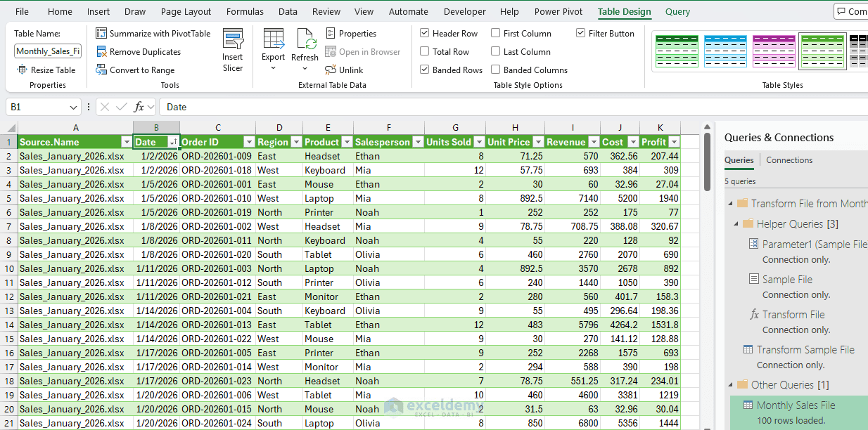
Task: Open the Region filter dropdown
Action: click(x=296, y=142)
